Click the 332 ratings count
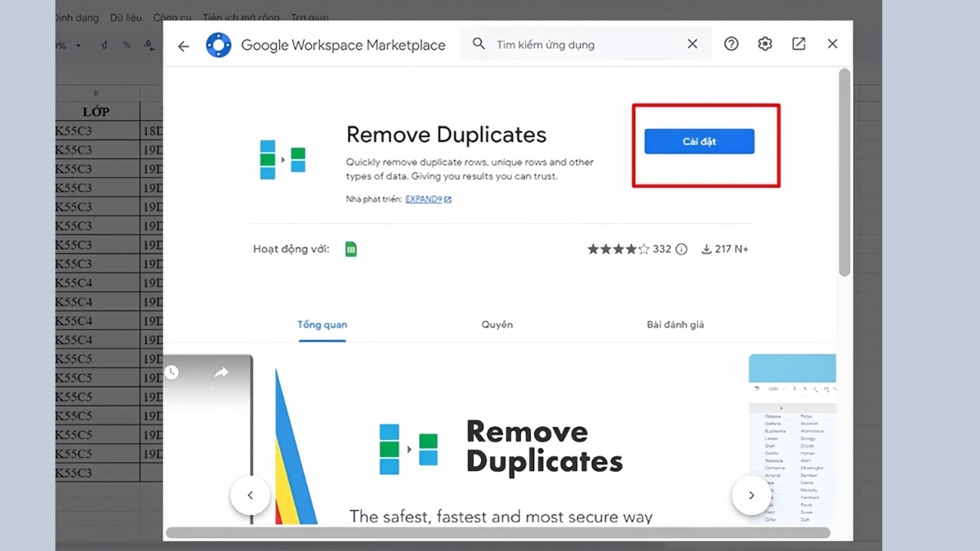This screenshot has height=551, width=980. pos(662,249)
